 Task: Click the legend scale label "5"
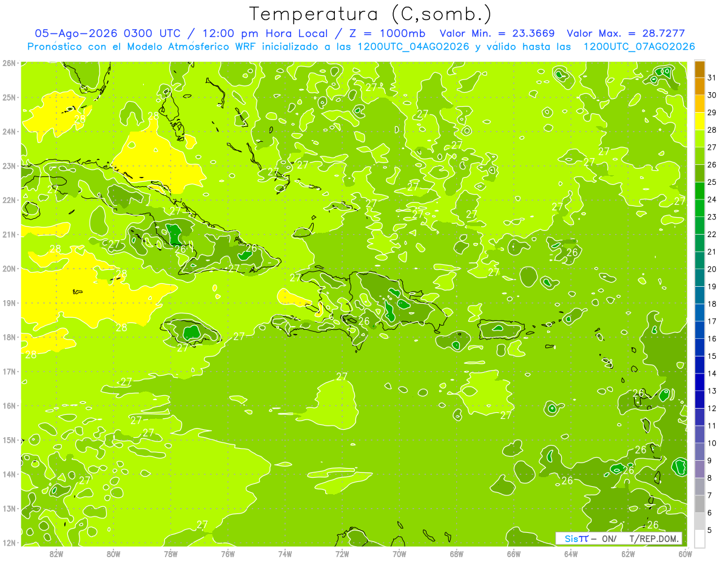[710, 530]
